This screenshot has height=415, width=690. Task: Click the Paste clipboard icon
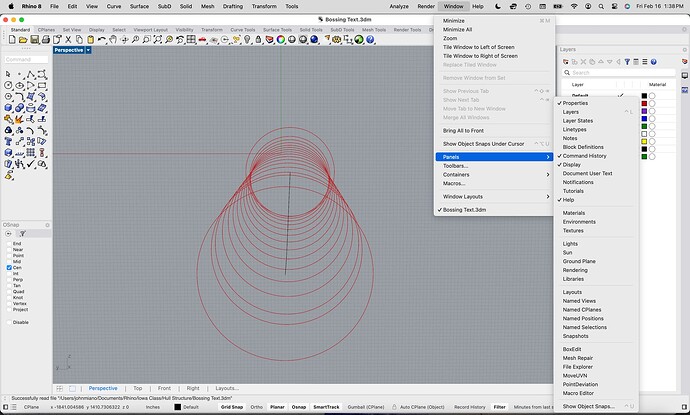91,40
